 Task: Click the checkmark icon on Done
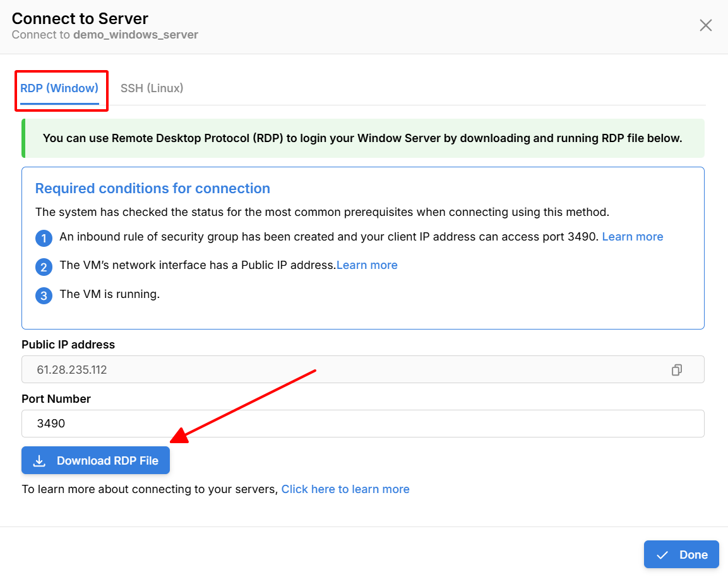(662, 555)
